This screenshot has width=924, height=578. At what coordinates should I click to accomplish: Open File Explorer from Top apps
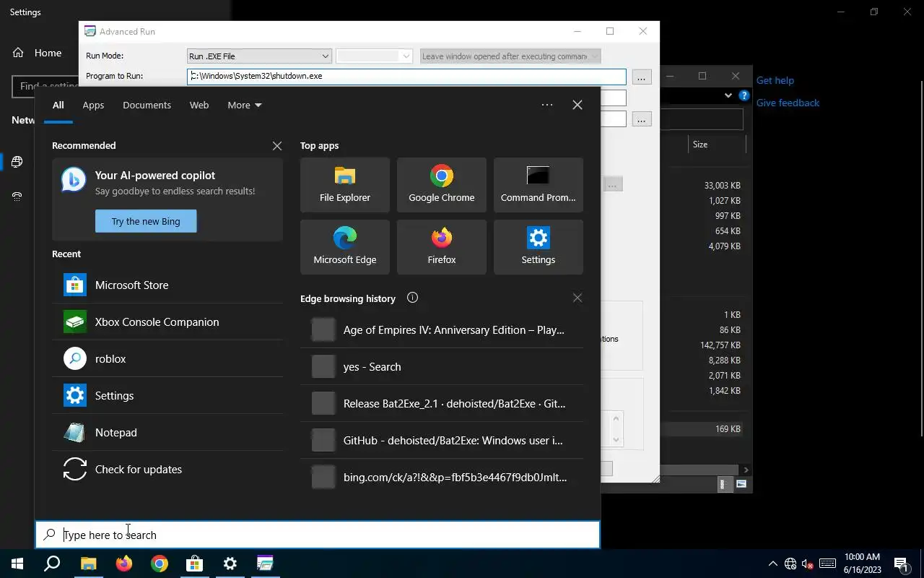(345, 185)
